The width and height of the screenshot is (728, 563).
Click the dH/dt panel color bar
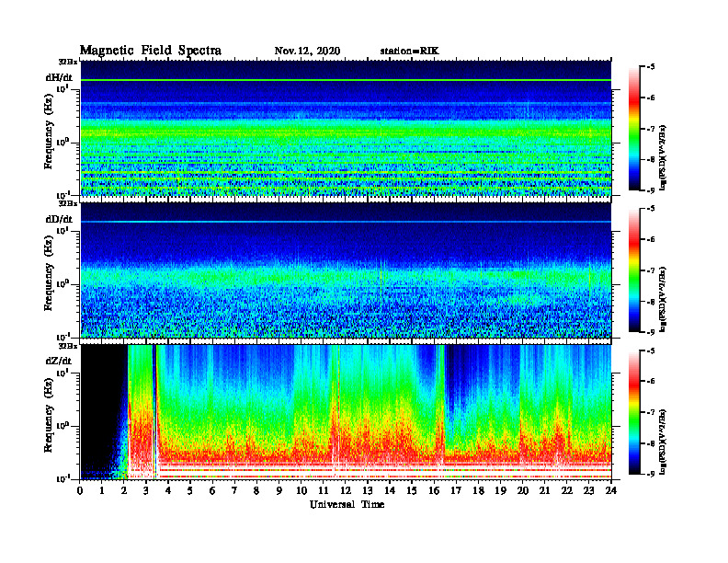point(633,128)
